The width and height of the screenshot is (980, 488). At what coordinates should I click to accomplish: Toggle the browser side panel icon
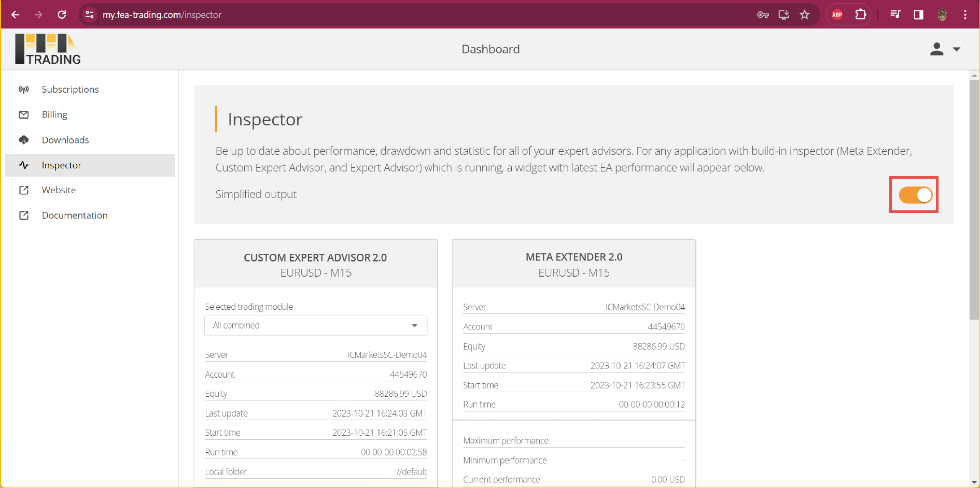tap(918, 15)
